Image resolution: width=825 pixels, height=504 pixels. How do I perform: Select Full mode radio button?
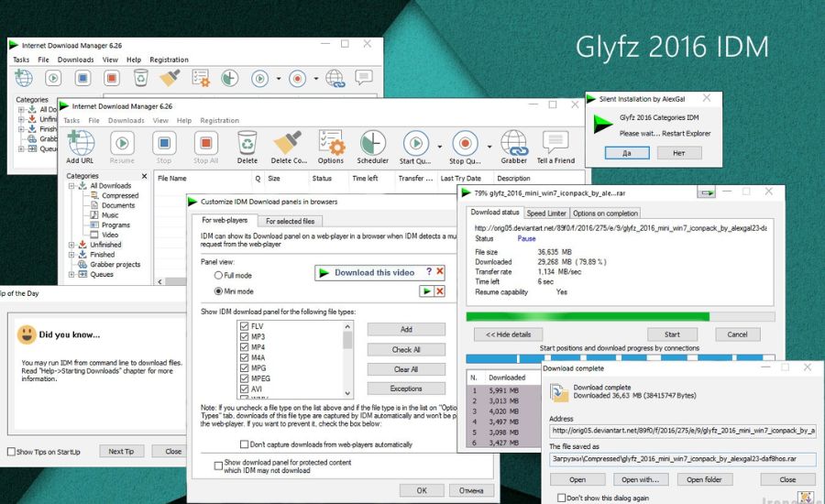[218, 275]
